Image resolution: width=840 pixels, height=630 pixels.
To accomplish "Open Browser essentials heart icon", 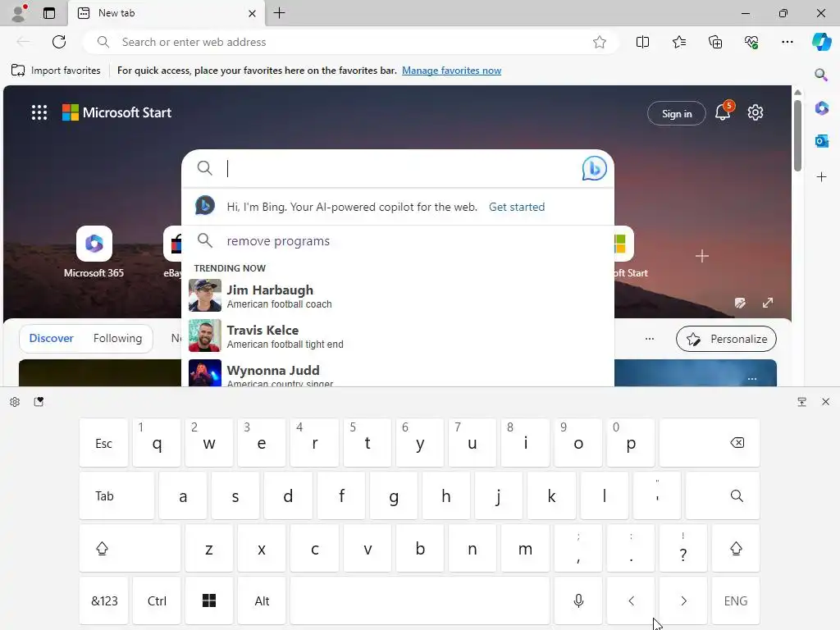I will tap(751, 42).
